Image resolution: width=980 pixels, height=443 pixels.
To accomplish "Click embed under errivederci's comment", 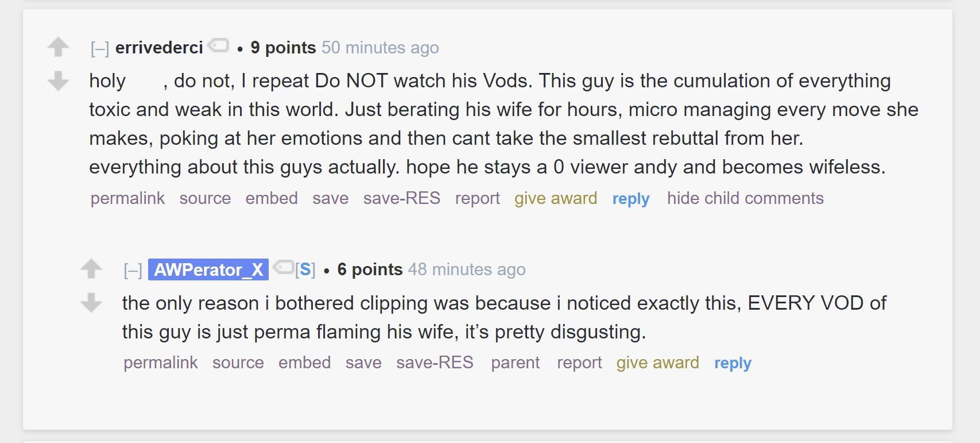I will click(x=272, y=198).
